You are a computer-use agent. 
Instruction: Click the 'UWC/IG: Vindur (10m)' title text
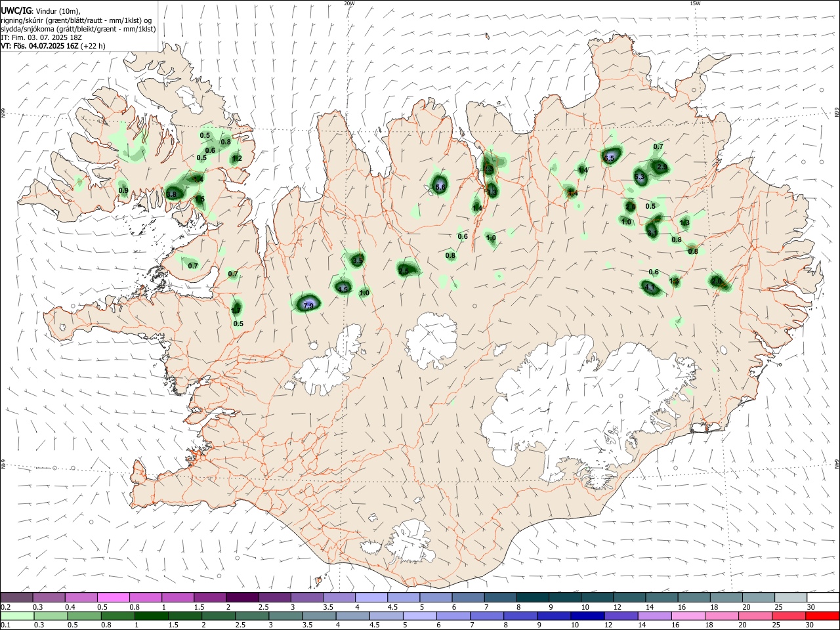(39, 10)
